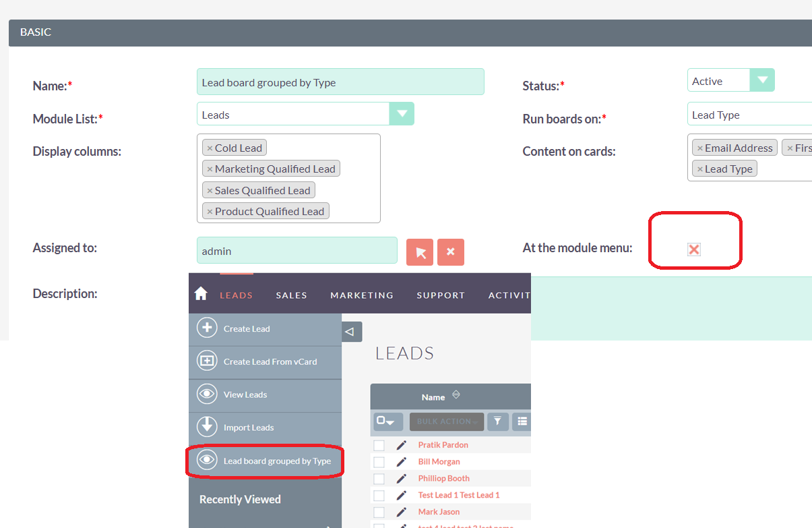Tick the checkbox for Bill Morgan
812x528 pixels.
[x=379, y=462]
